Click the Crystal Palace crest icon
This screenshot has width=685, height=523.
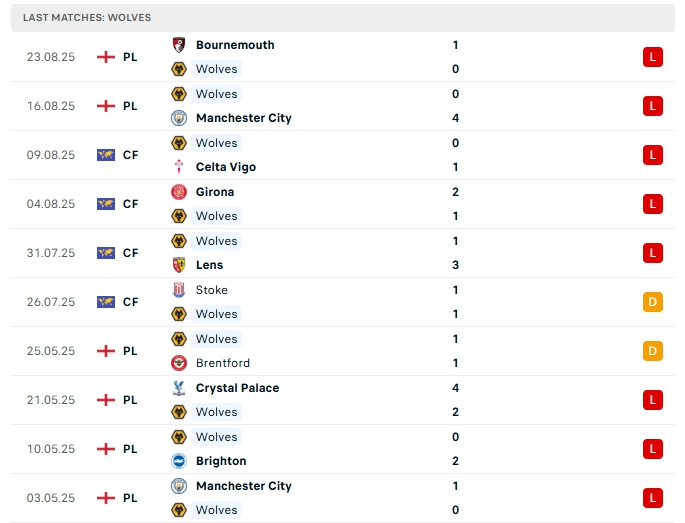click(179, 388)
